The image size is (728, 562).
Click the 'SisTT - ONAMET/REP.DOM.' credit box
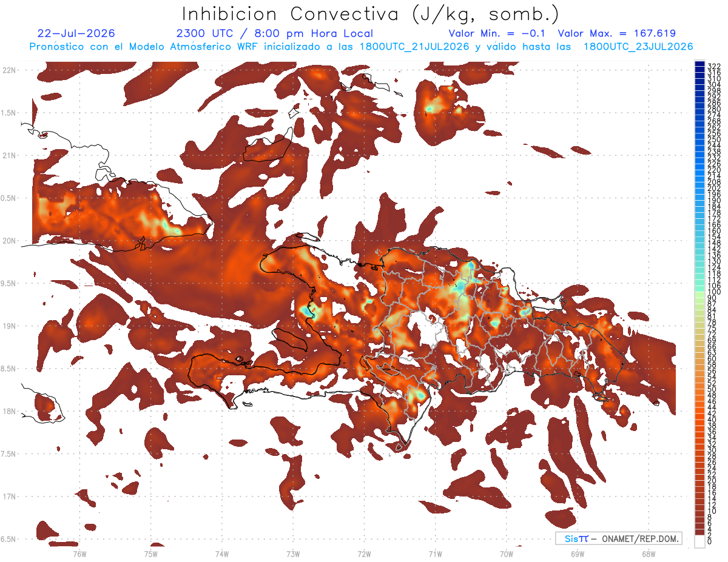point(618,538)
